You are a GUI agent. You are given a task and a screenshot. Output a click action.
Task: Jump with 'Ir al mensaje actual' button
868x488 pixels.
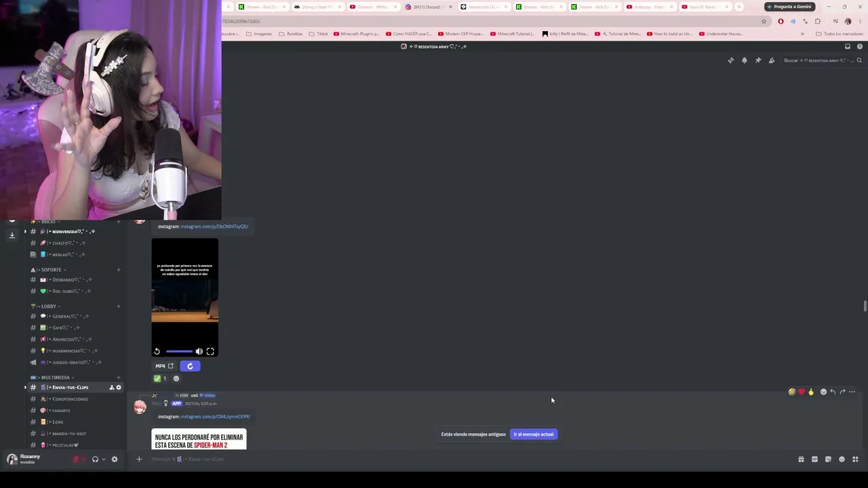(534, 434)
